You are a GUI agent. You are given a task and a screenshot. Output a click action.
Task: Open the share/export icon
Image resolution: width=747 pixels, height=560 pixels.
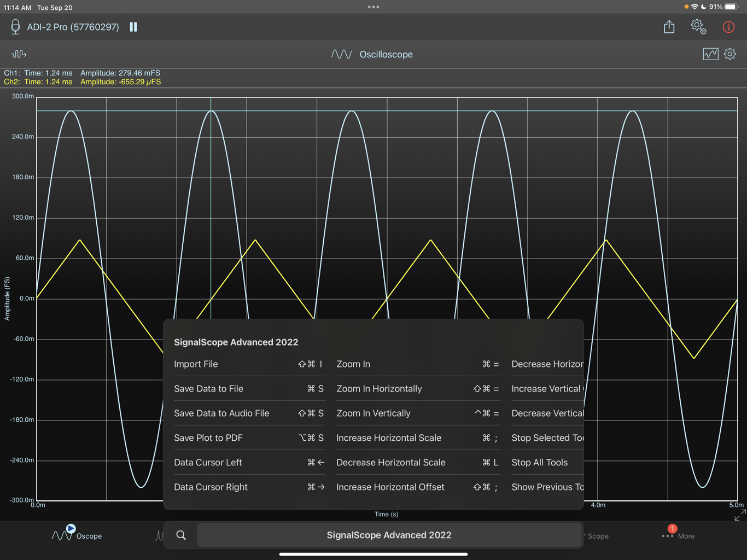coord(669,26)
